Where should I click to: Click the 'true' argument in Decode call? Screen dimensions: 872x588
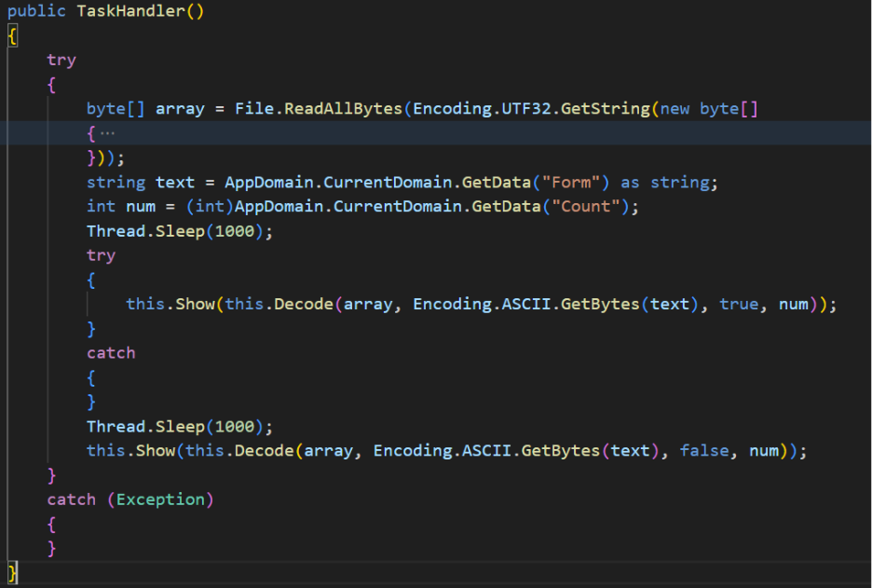click(739, 305)
